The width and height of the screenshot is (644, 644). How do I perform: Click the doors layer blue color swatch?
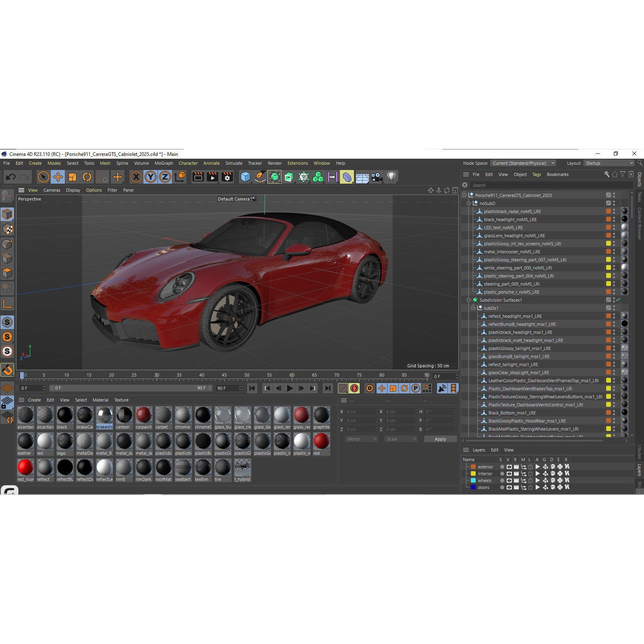click(473, 487)
